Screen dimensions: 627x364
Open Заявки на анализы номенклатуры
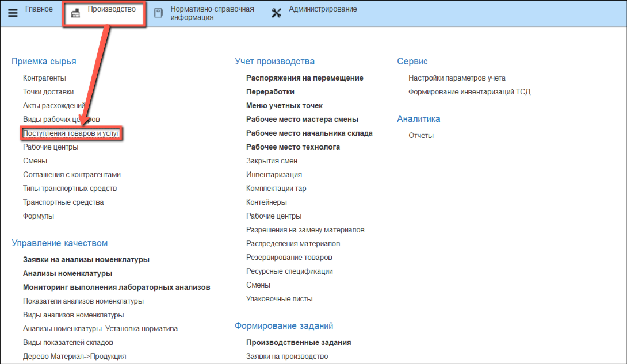click(x=86, y=260)
